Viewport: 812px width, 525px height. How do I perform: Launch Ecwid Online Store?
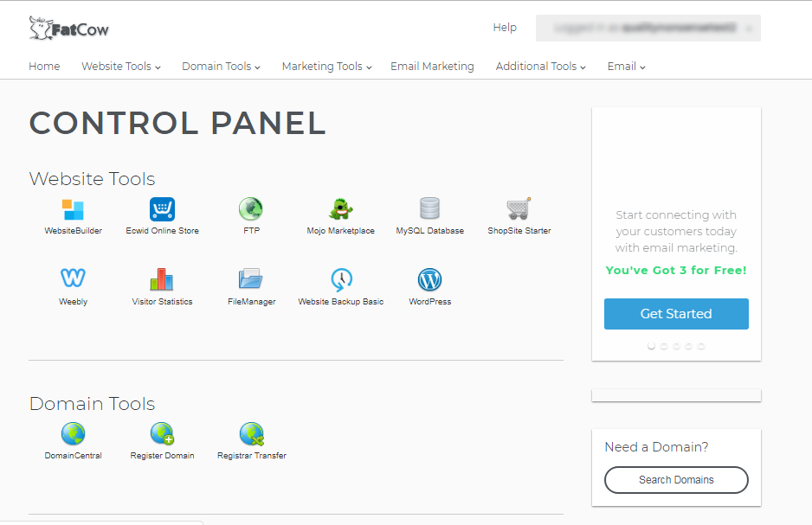(162, 209)
